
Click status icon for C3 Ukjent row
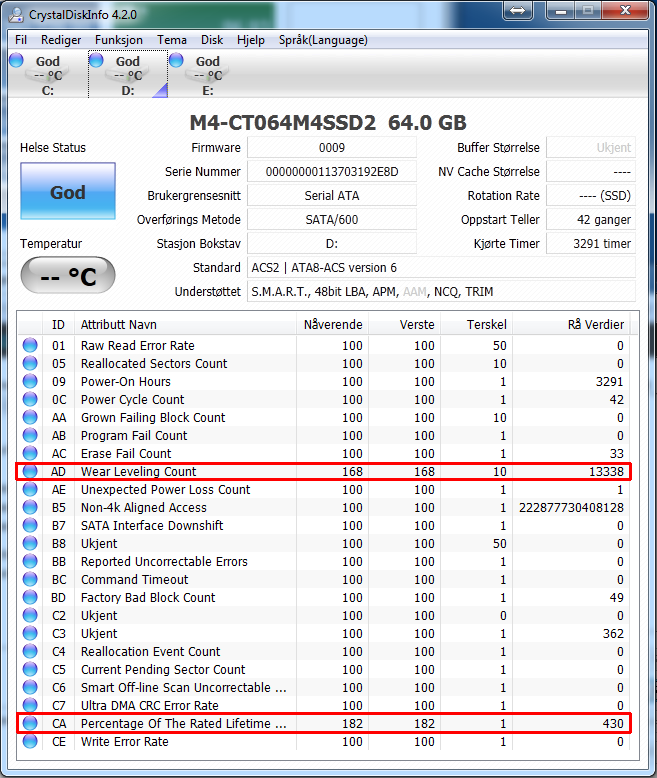tap(30, 633)
